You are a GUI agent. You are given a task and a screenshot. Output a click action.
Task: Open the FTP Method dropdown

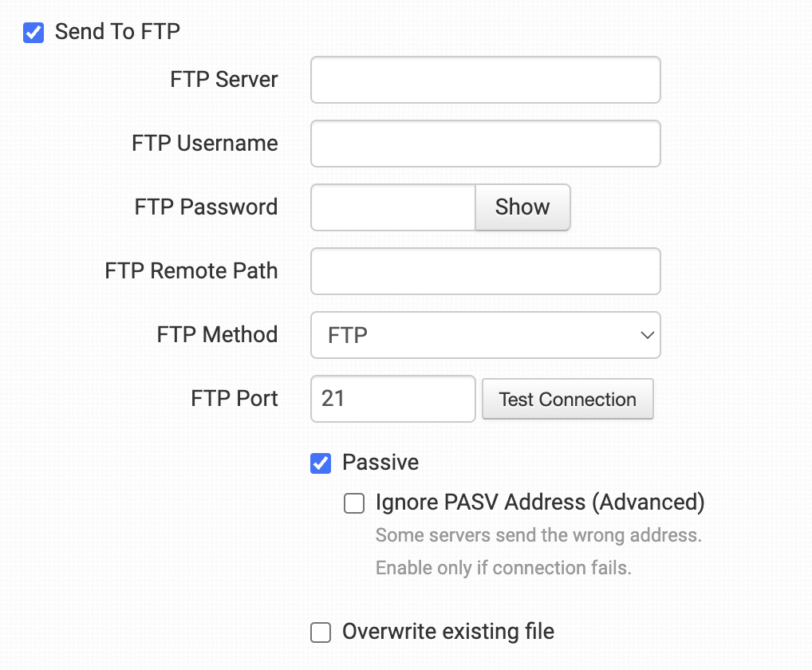[485, 335]
